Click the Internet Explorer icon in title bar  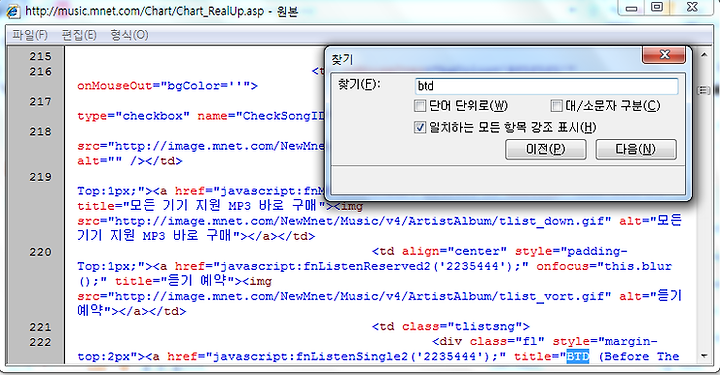[12, 11]
